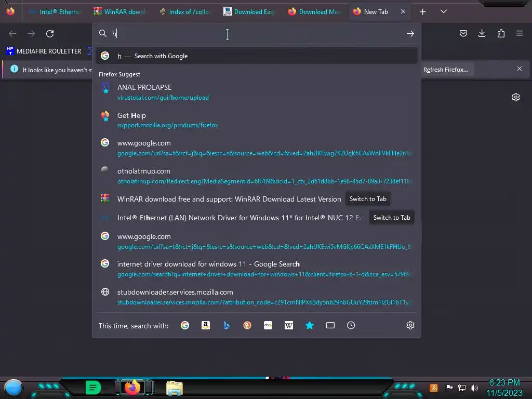Search bookmarks using the star icon

310,325
